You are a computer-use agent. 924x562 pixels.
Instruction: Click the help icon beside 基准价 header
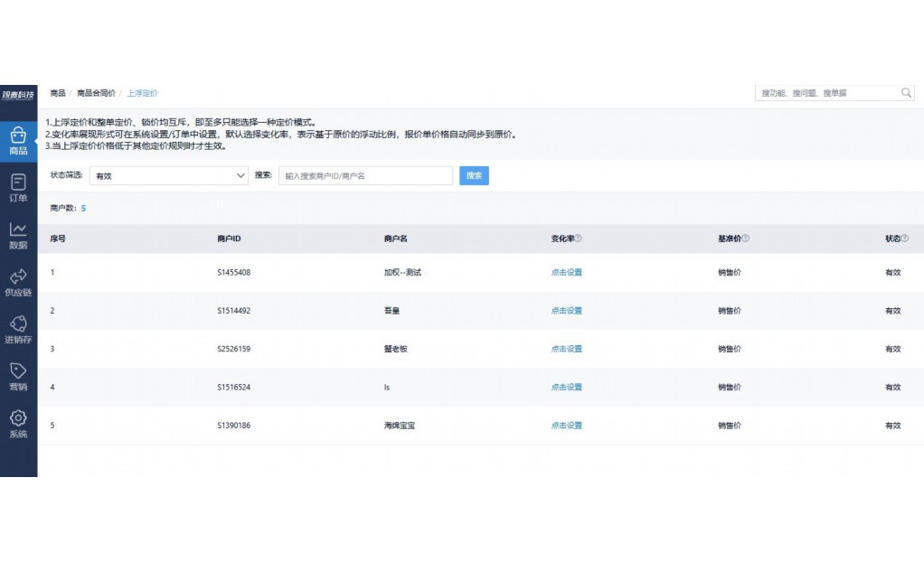click(x=746, y=238)
